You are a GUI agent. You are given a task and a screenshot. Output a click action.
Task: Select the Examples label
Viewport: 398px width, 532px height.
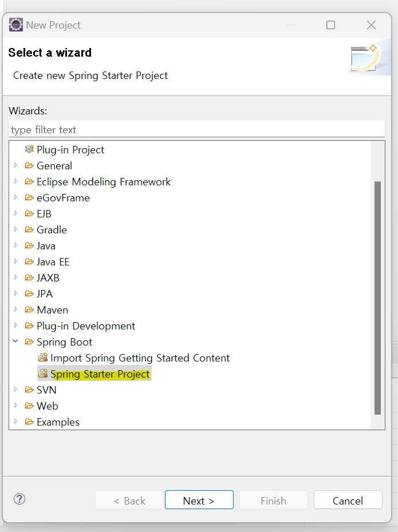58,422
